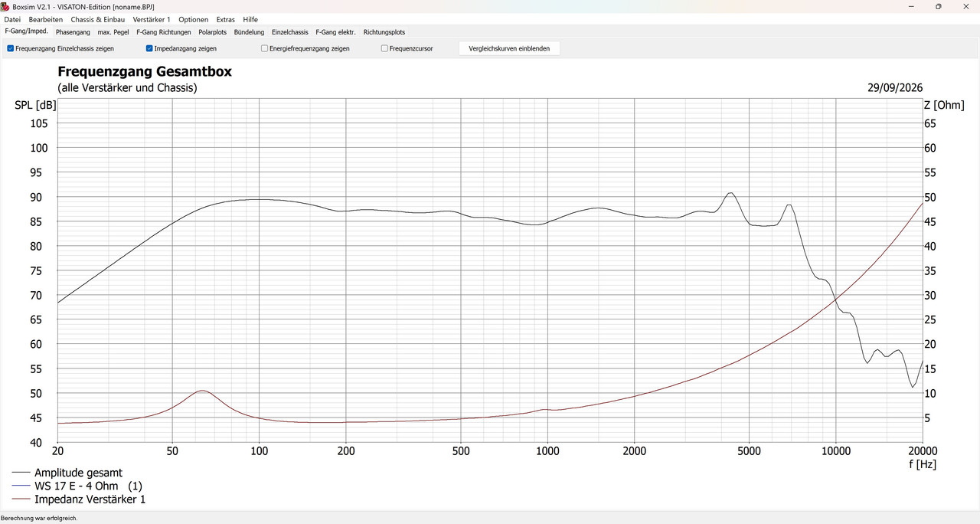980x524 pixels.
Task: Click the 105 SPL axis value
Action: pos(38,123)
